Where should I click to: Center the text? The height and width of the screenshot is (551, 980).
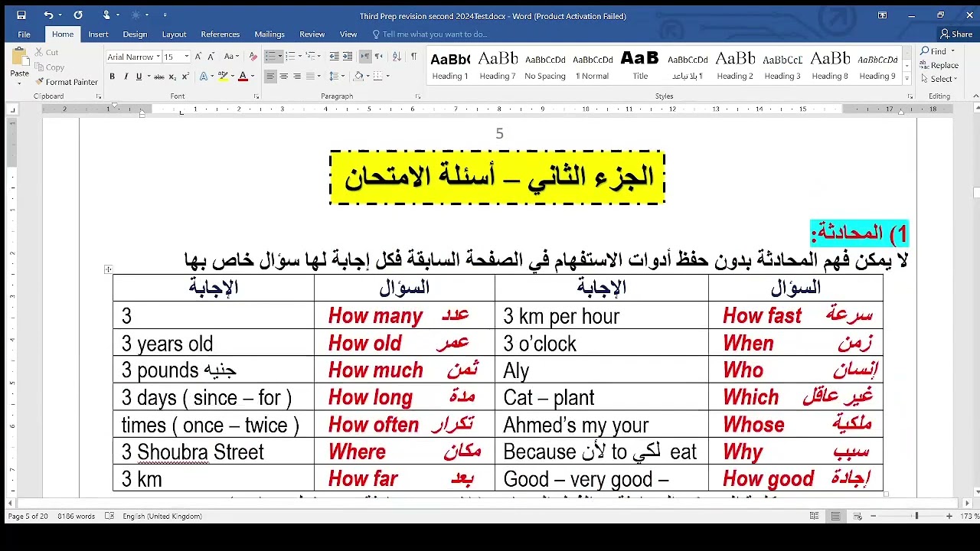(284, 77)
